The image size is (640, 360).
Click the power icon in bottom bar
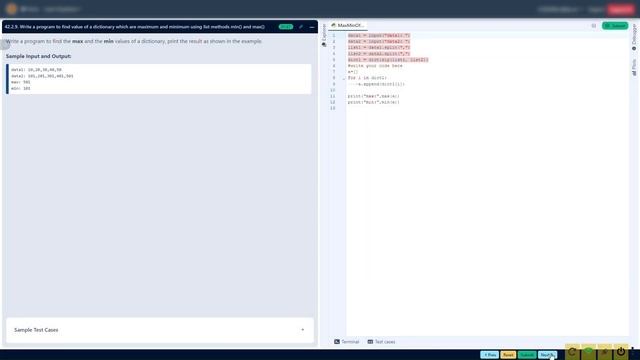tap(621, 352)
